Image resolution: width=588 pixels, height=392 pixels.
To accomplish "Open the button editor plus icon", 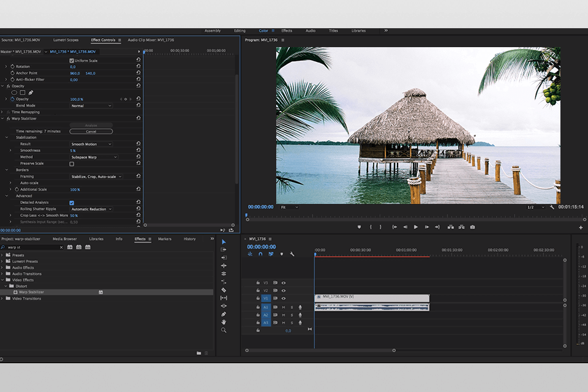I will click(581, 227).
